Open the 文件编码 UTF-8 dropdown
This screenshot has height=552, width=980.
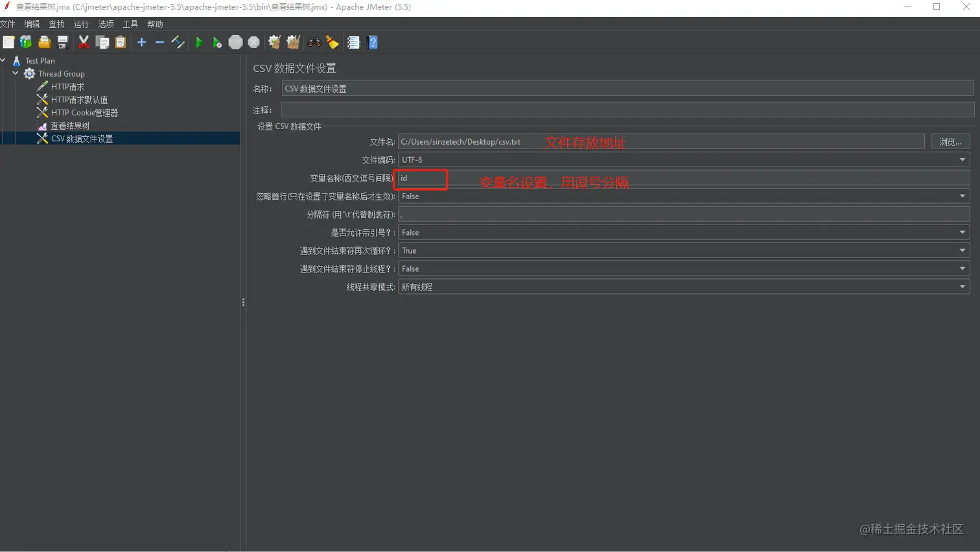684,160
